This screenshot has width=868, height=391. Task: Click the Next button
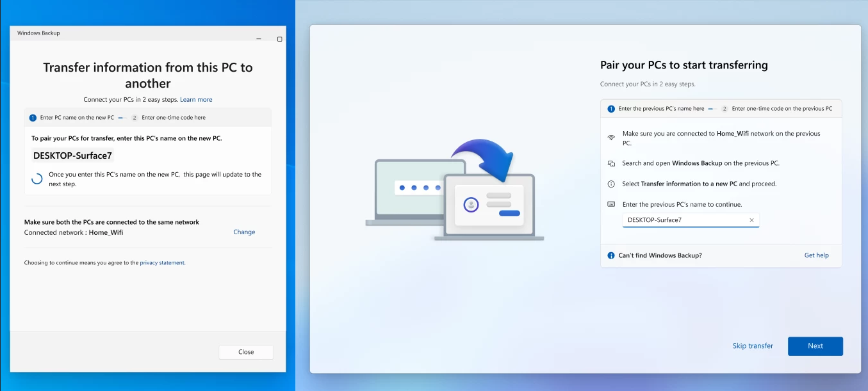[x=815, y=346]
